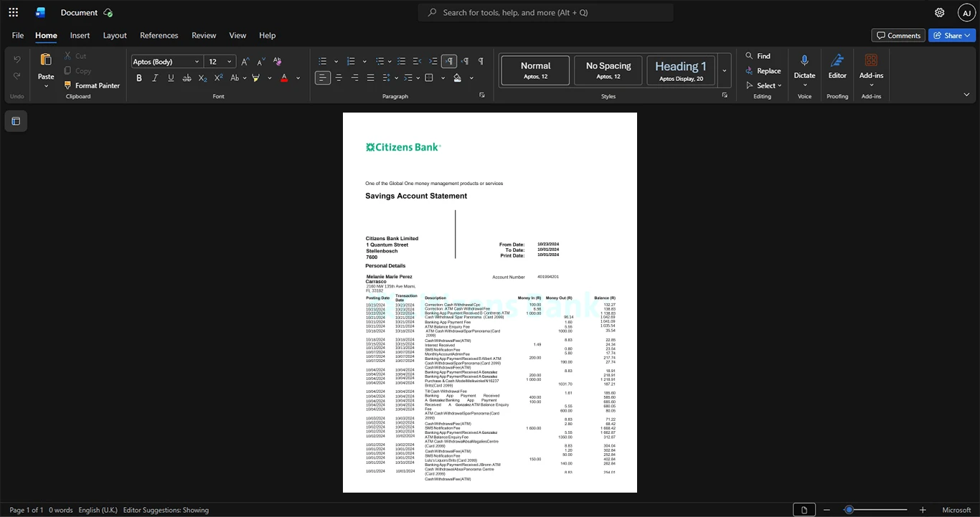This screenshot has height=517, width=980.
Task: Toggle Strikethrough formatting
Action: 187,77
